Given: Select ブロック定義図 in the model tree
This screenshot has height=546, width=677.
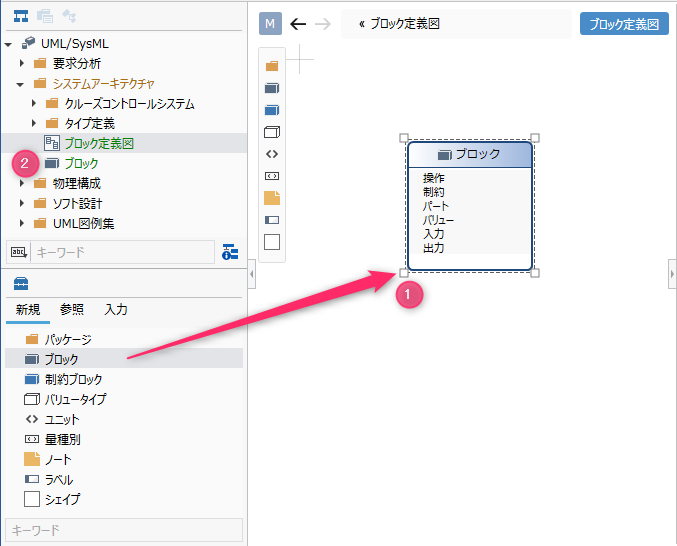Looking at the screenshot, I should [x=99, y=143].
